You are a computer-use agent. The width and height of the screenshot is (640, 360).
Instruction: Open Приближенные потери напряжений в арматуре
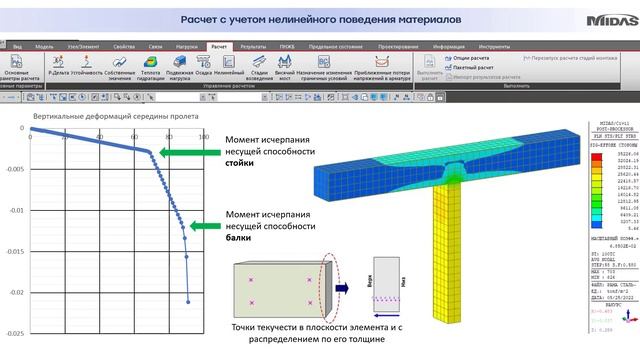[382, 67]
